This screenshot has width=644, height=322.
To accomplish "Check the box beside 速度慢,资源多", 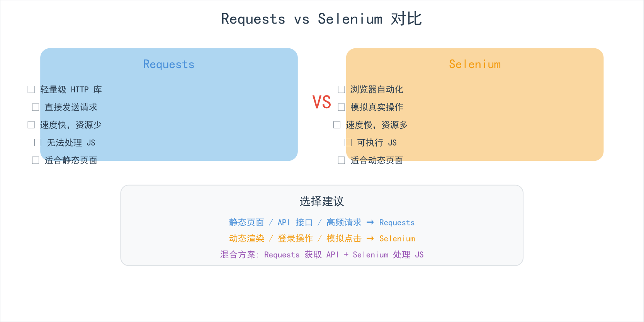I will tap(337, 125).
